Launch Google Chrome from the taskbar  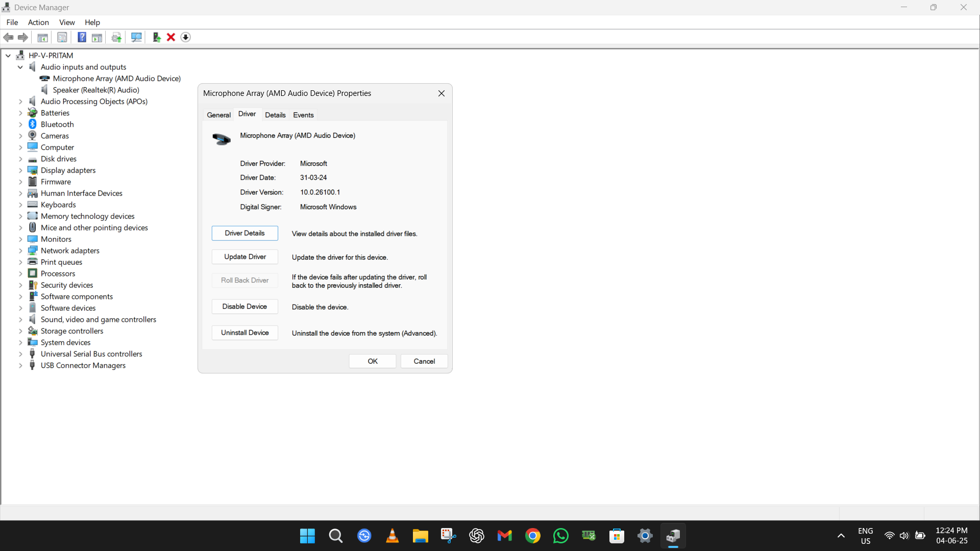532,536
